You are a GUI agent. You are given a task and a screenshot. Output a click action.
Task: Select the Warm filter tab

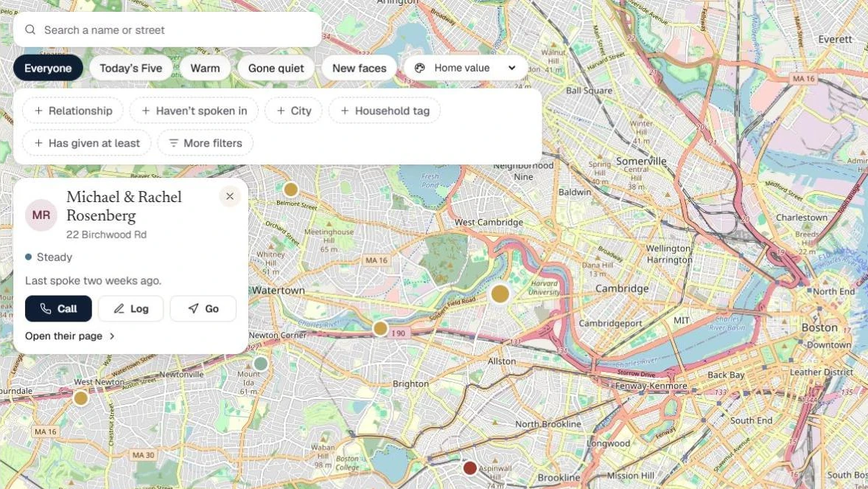tap(205, 68)
